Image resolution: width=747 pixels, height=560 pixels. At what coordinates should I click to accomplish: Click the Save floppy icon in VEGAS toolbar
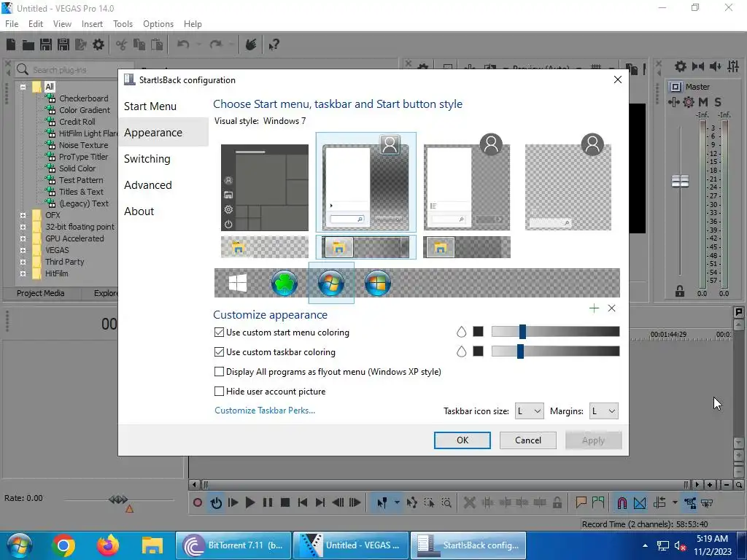(46, 44)
